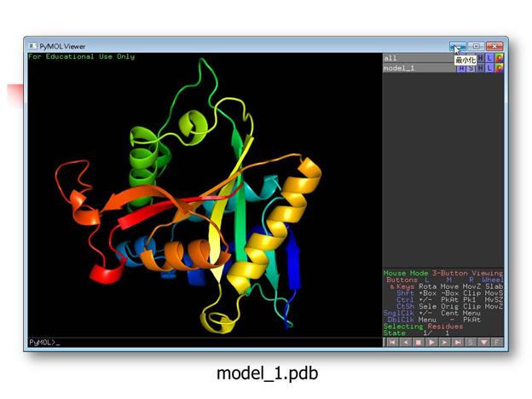532x399 pixels.
Task: Cycle the Mouse Mode 3-Button Viewing
Action: point(443,273)
